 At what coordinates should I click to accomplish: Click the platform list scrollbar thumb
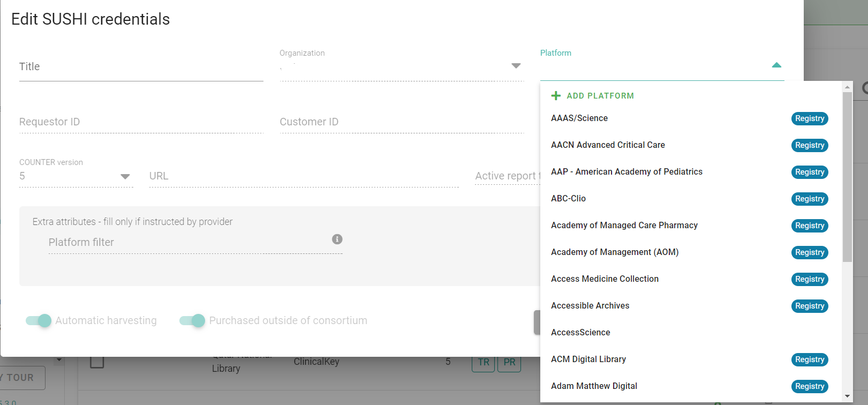click(847, 177)
